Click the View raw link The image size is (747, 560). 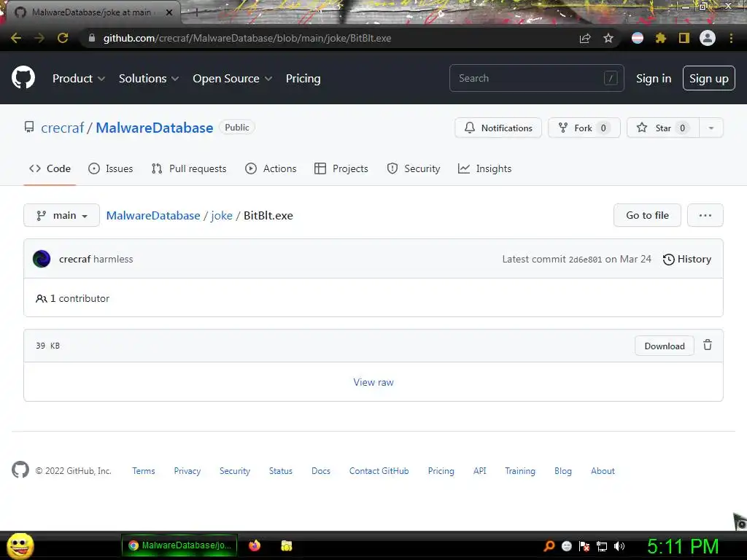click(x=373, y=382)
